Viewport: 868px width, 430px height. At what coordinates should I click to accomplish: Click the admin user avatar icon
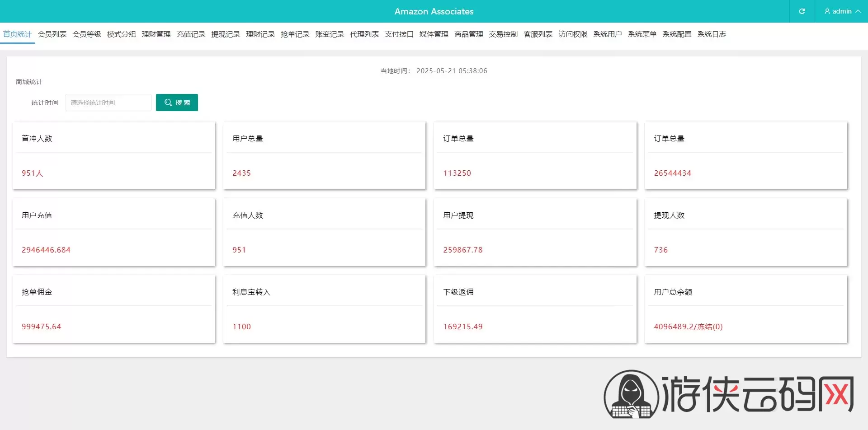pyautogui.click(x=827, y=11)
